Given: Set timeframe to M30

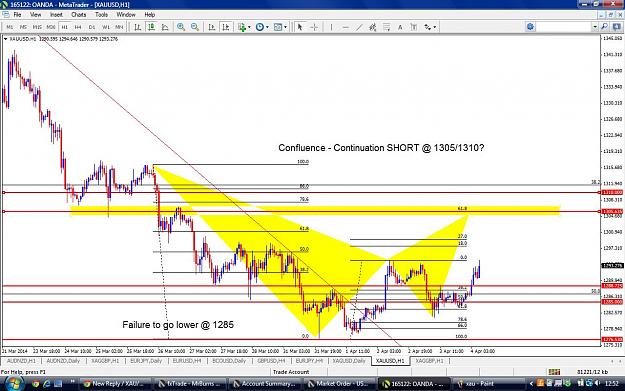Looking at the screenshot, I should [51, 27].
